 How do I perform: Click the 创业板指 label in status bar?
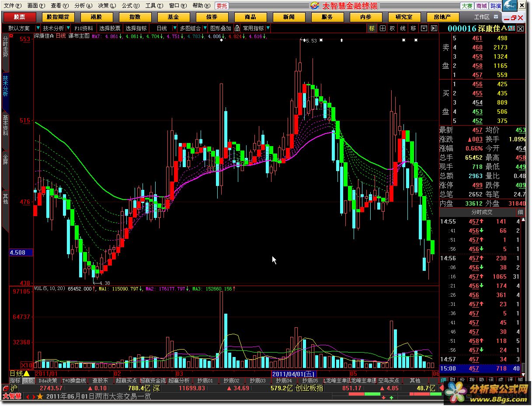[309, 388]
